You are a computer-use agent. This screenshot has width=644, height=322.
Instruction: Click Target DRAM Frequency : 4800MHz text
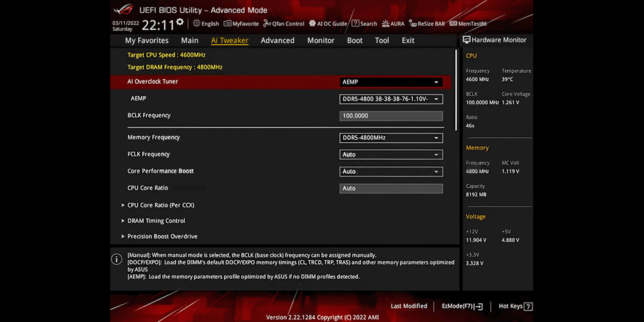point(175,67)
